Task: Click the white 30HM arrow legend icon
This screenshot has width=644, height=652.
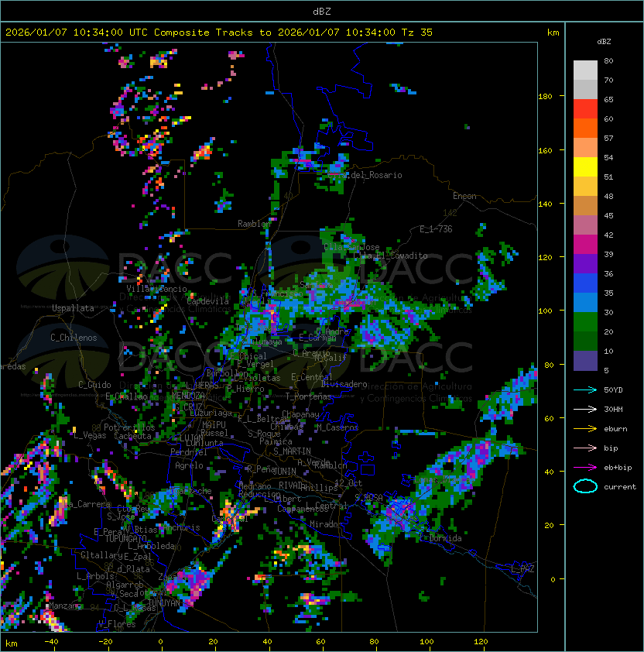Action: coord(585,409)
